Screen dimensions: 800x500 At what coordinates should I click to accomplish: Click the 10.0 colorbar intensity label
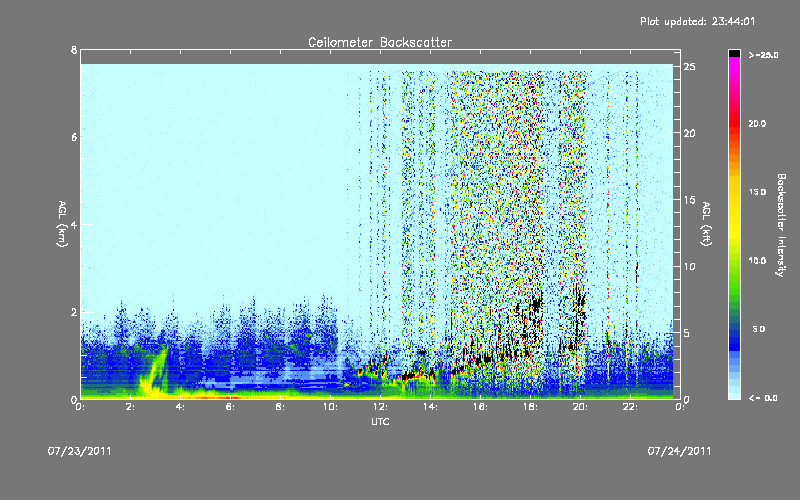(x=757, y=260)
